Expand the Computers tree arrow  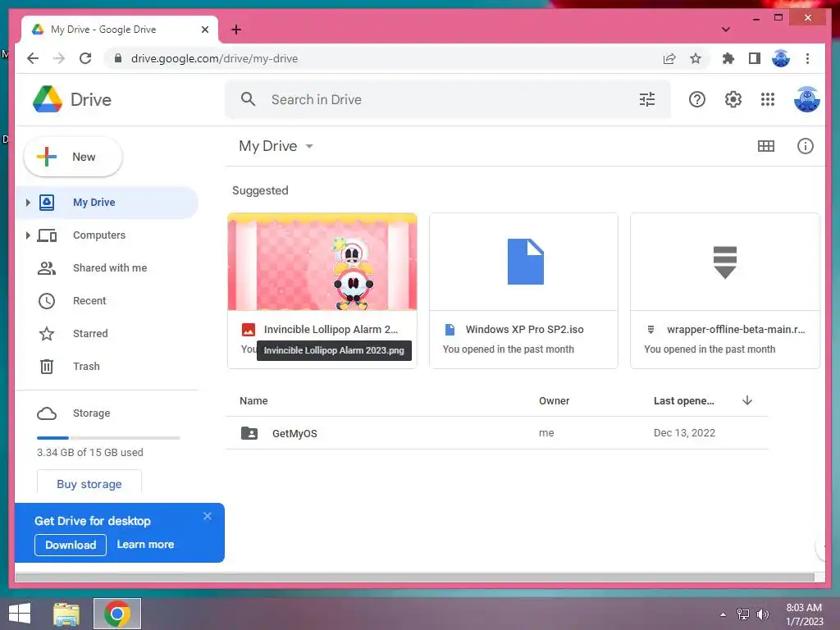28,235
